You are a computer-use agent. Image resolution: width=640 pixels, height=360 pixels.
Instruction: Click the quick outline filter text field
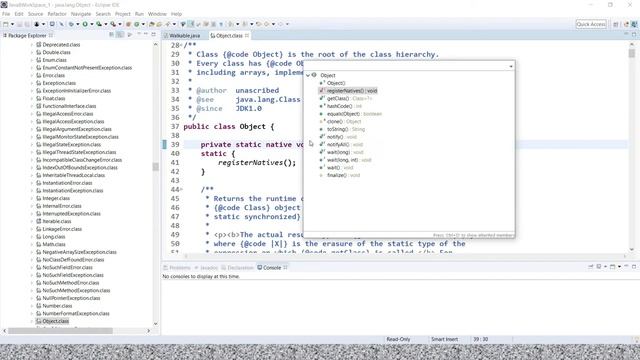[406, 66]
